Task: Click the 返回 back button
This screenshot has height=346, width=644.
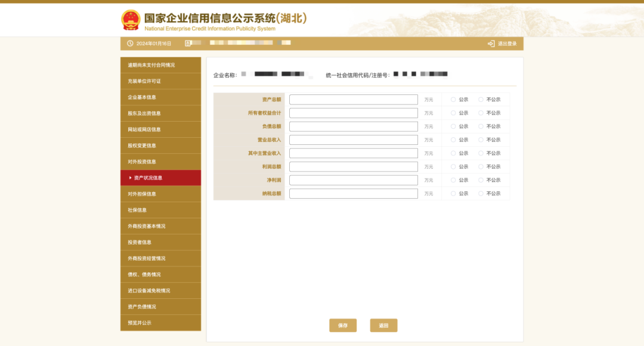Action: click(383, 326)
